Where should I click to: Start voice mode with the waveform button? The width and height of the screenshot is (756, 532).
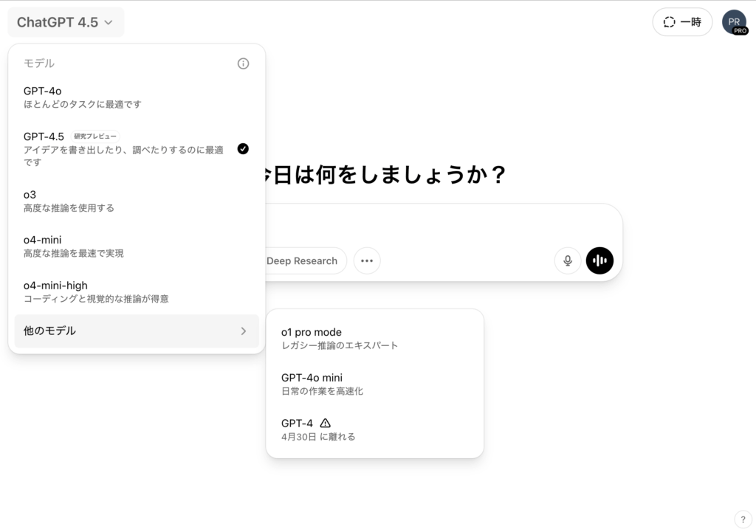599,260
